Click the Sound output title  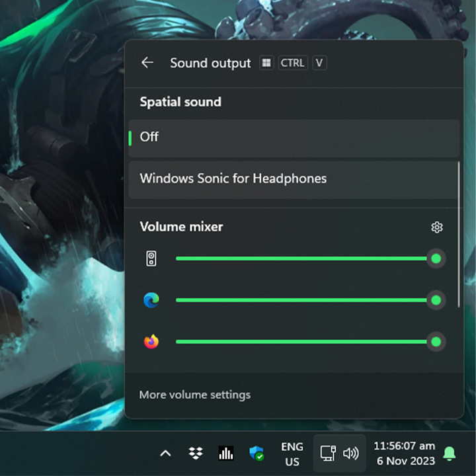210,63
